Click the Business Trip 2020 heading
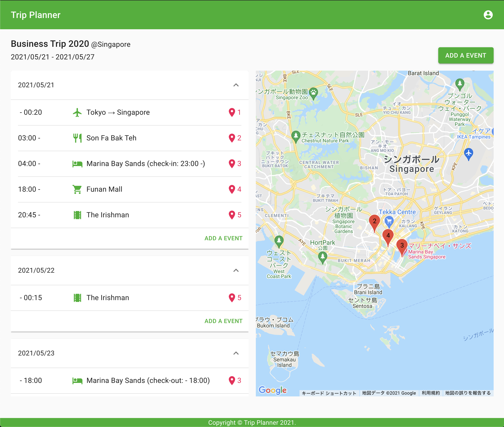 (x=50, y=44)
